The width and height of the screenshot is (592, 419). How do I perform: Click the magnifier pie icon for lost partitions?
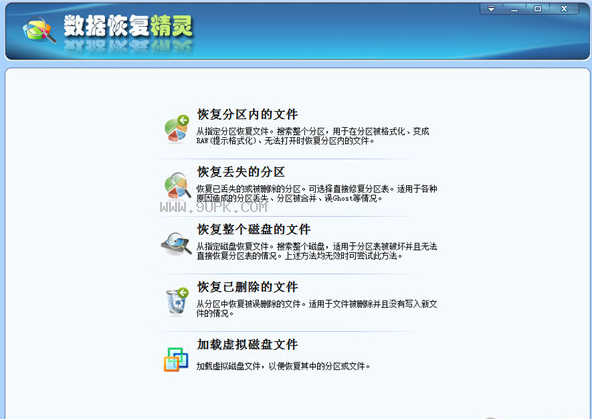click(177, 186)
